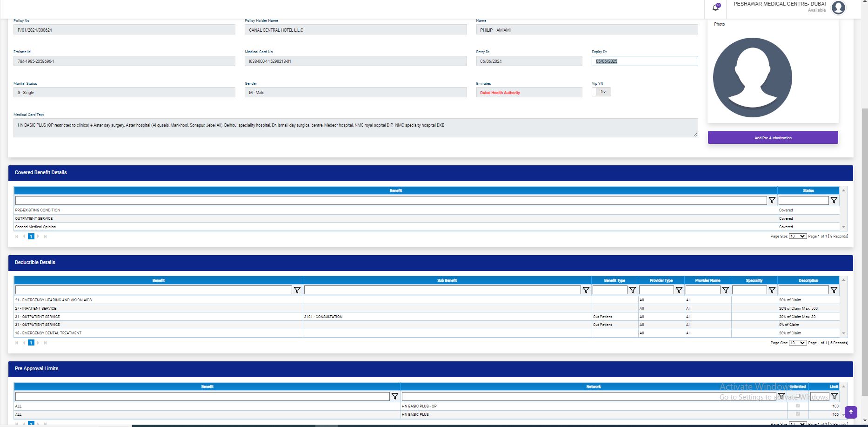Click filter icon for Covered Benefit Status column
This screenshot has height=427, width=868.
[834, 200]
